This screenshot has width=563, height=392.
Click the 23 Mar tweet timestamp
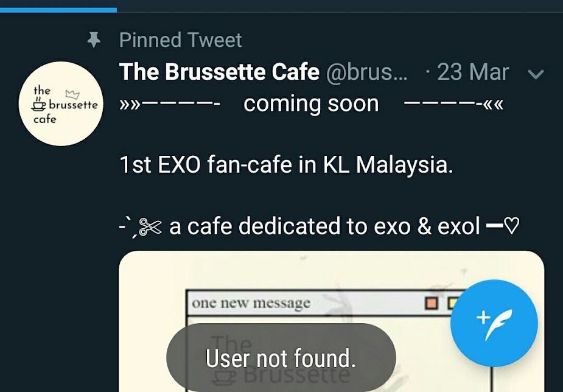(x=473, y=72)
